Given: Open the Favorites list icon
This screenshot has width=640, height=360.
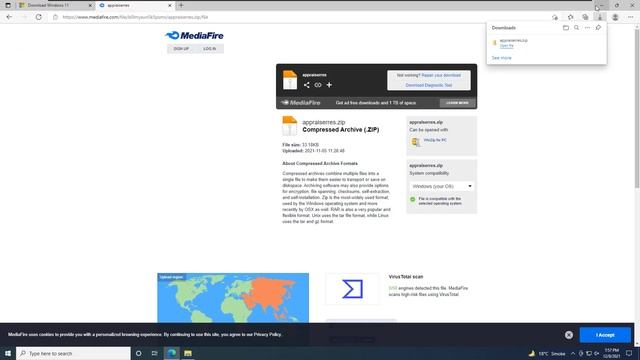Looking at the screenshot, I should point(570,17).
